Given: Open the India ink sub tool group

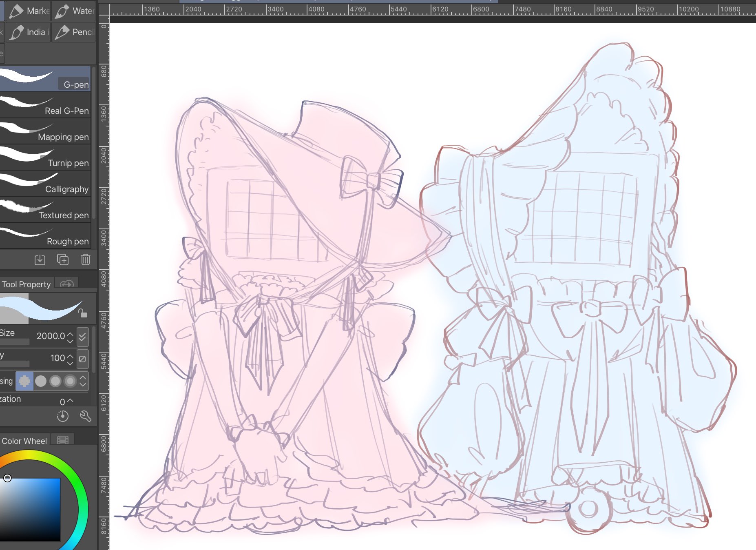Looking at the screenshot, I should pyautogui.click(x=28, y=32).
